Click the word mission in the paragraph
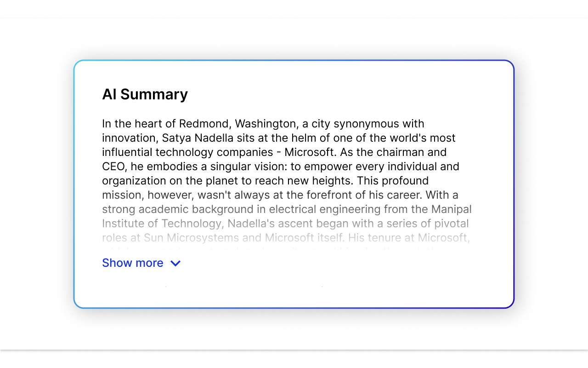The width and height of the screenshot is (588, 368). 121,195
